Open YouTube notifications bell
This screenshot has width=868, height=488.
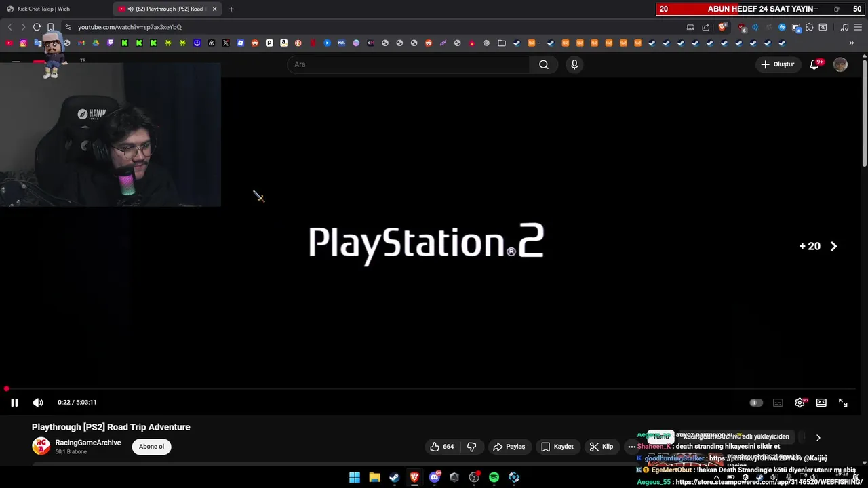point(814,64)
